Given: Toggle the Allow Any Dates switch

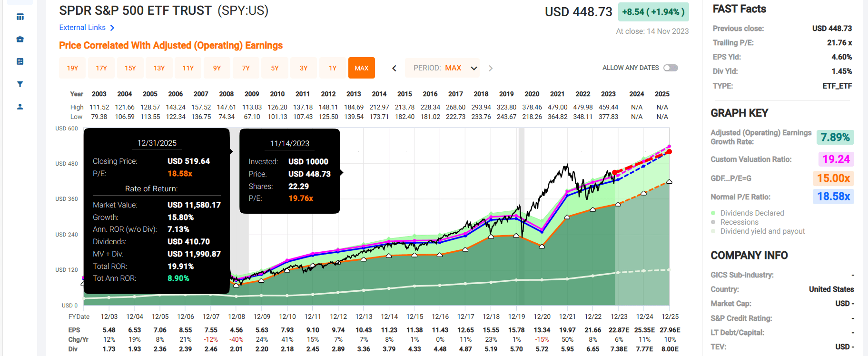Looking at the screenshot, I should point(671,68).
